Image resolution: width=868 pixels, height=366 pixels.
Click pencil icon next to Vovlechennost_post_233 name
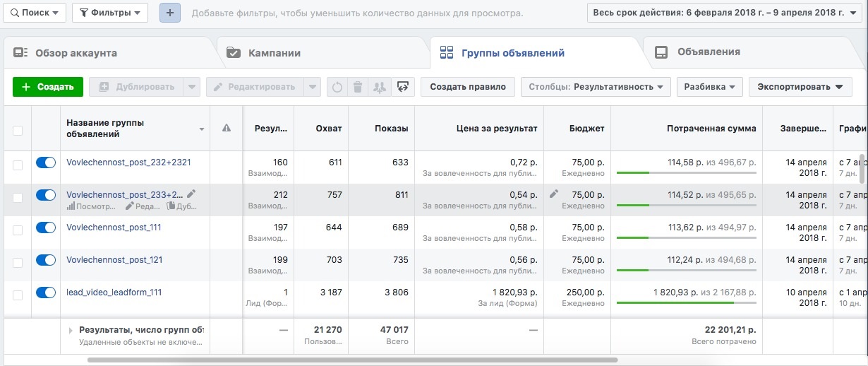pos(191,194)
